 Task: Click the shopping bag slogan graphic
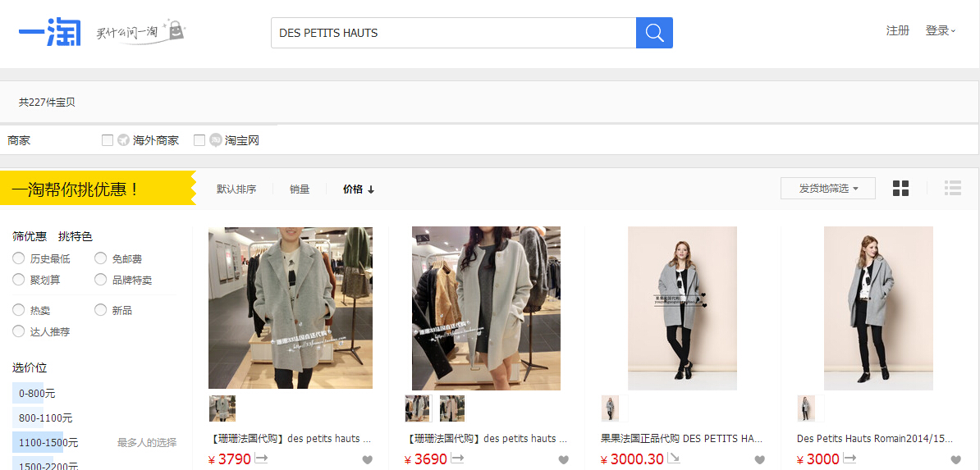tap(142, 33)
